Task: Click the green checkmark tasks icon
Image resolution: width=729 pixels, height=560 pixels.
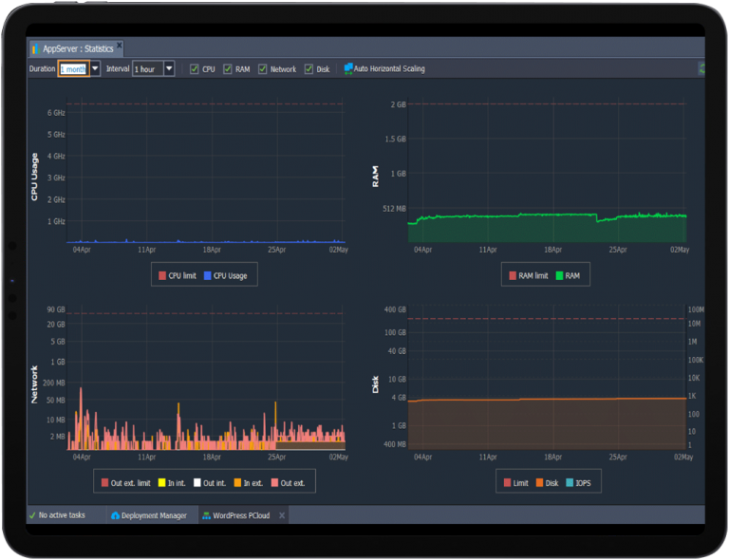Action: 32,515
